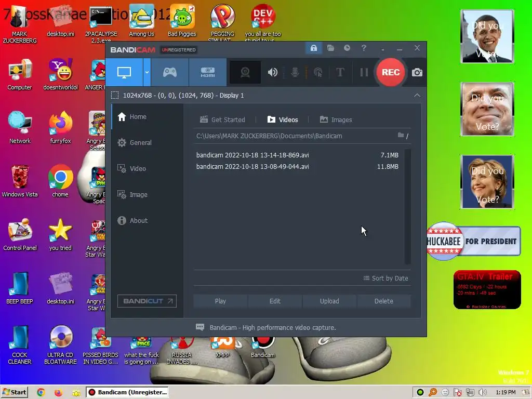Toggle speaker sound recording icon
The image size is (532, 399).
click(272, 72)
